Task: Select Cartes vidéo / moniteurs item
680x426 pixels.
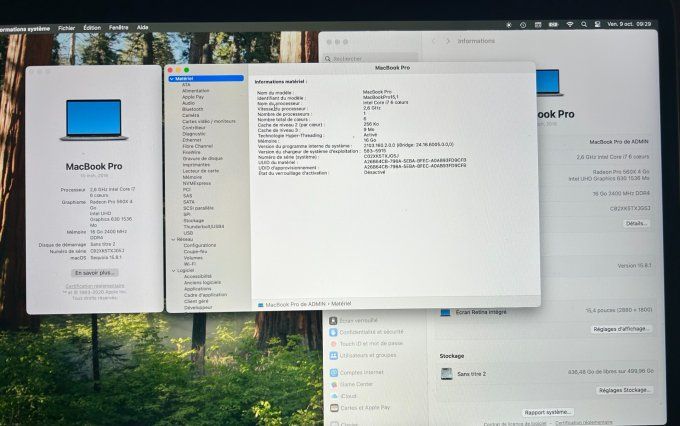Action: pos(209,121)
